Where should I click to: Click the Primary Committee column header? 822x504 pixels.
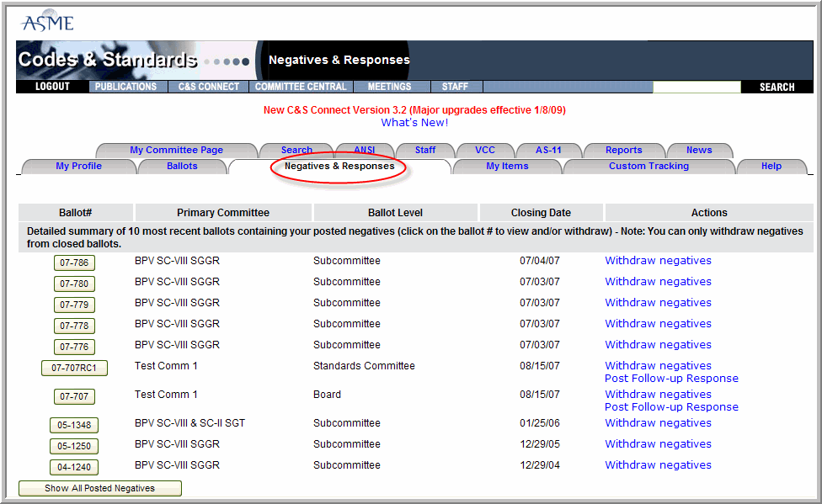click(x=223, y=213)
